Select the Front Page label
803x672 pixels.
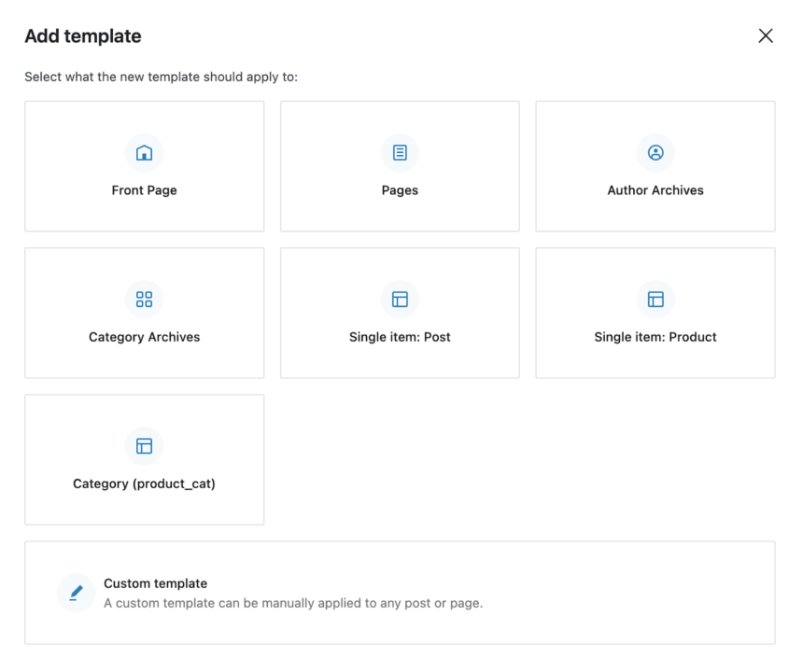click(144, 190)
